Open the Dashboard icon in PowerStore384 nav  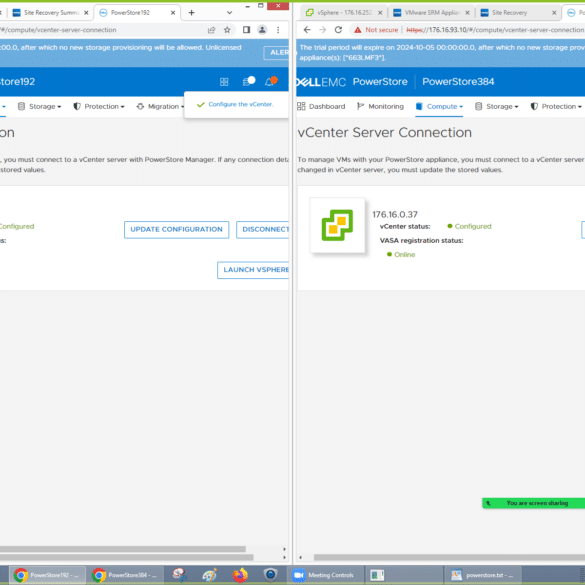point(301,106)
